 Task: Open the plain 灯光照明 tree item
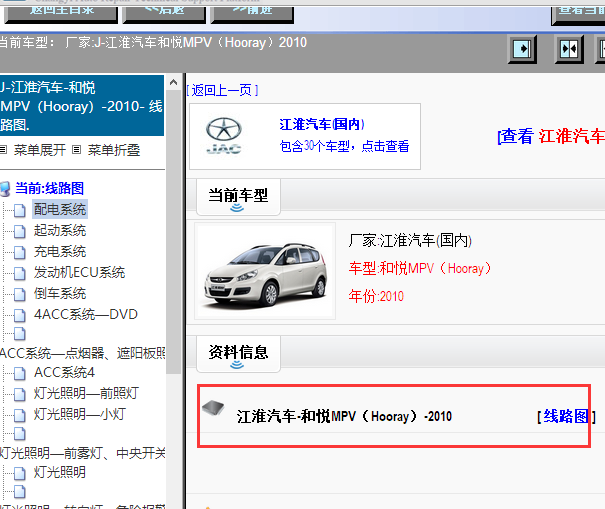click(x=60, y=472)
